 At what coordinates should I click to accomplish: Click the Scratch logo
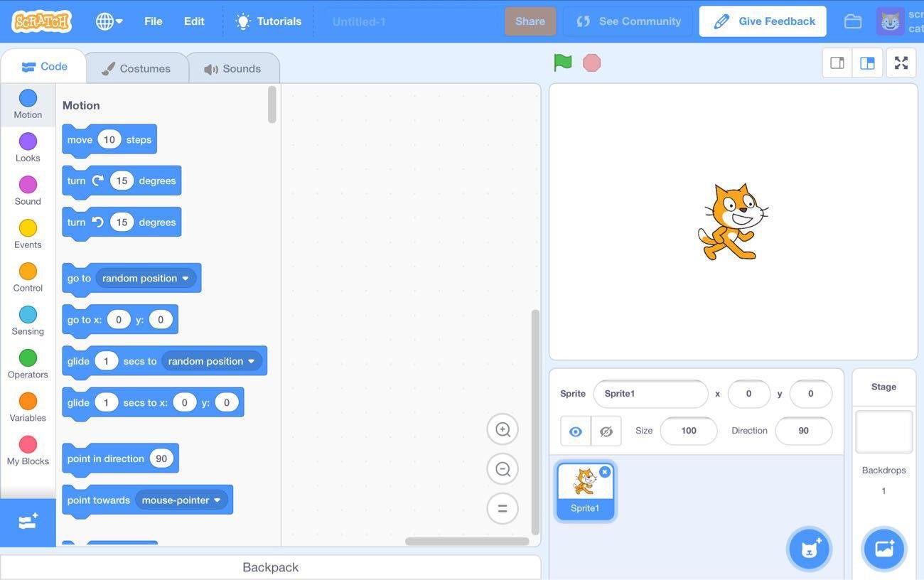41,21
